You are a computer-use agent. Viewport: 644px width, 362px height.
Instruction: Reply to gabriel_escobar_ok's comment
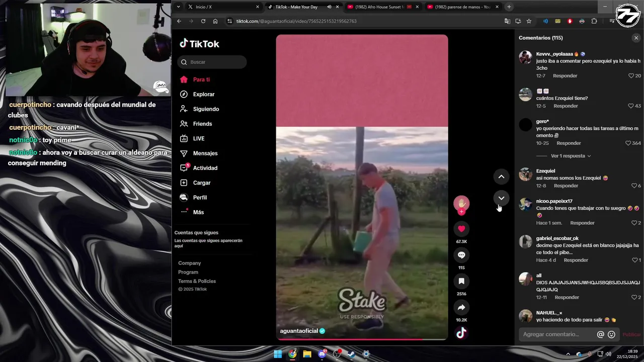coord(576,260)
